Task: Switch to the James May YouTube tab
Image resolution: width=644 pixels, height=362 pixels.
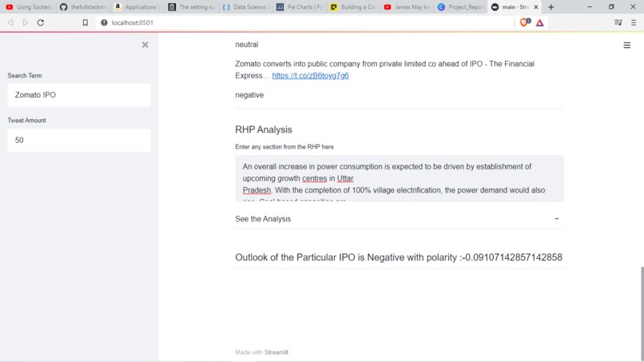Action: pyautogui.click(x=407, y=7)
